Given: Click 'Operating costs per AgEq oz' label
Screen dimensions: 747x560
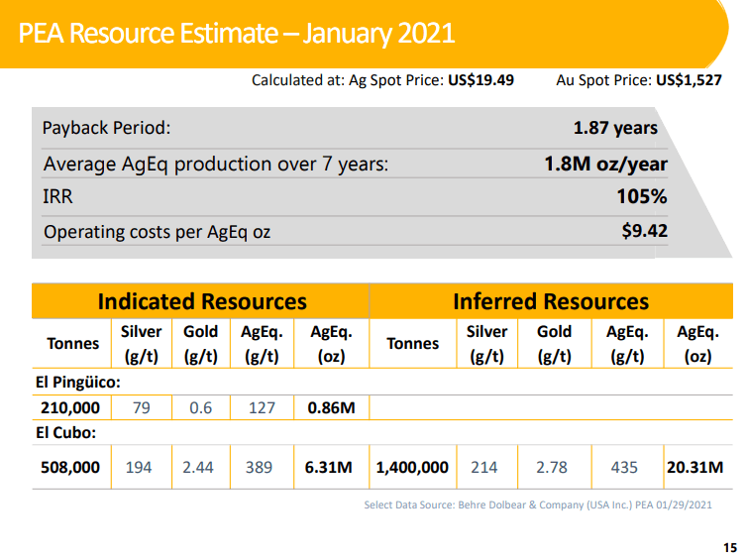Looking at the screenshot, I should 157,232.
